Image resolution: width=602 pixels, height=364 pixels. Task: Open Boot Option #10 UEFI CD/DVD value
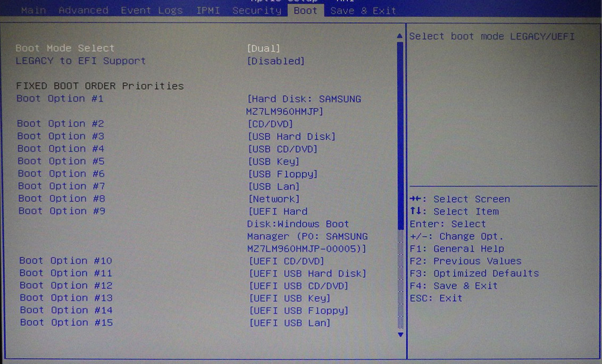click(x=287, y=261)
